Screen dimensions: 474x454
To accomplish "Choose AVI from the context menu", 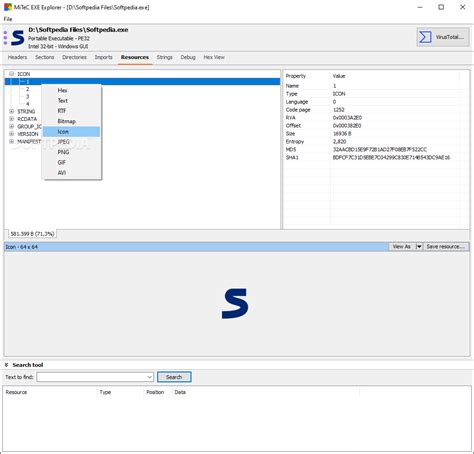I will tap(71, 173).
